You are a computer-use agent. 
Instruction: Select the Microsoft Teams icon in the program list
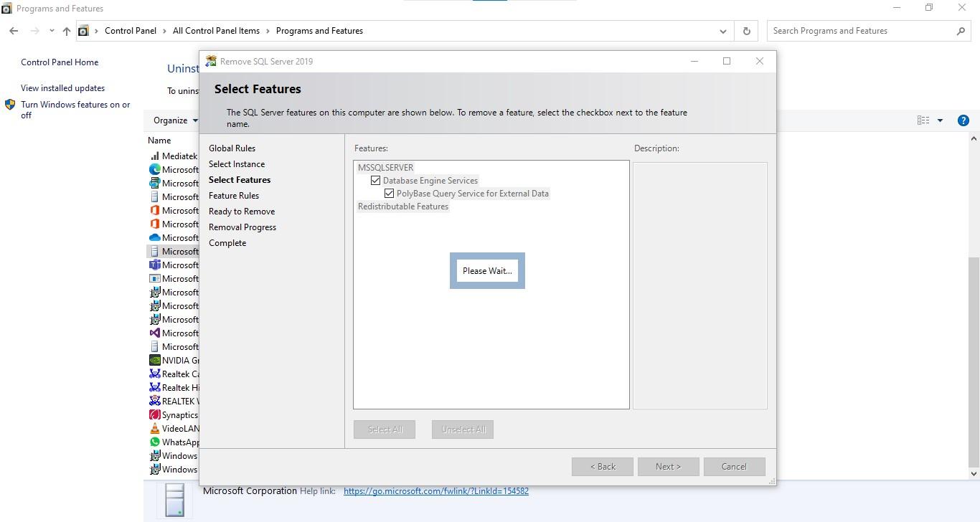tap(154, 265)
